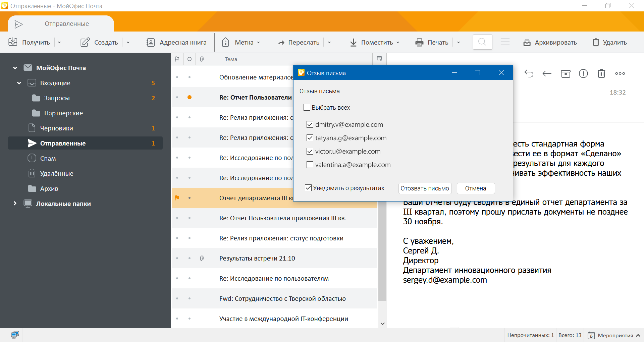644x342 pixels.
Task: Click the Удалить trash icon in the toolbar
Action: tap(596, 42)
